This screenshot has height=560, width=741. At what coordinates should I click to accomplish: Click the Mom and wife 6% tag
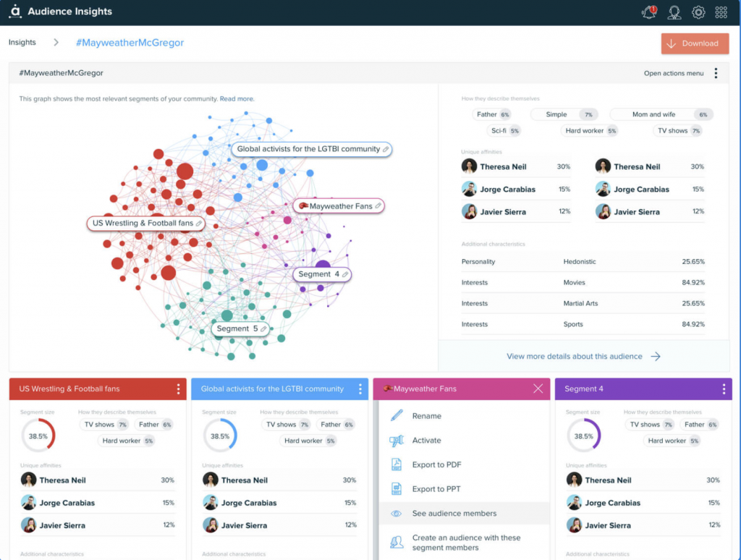tap(661, 114)
